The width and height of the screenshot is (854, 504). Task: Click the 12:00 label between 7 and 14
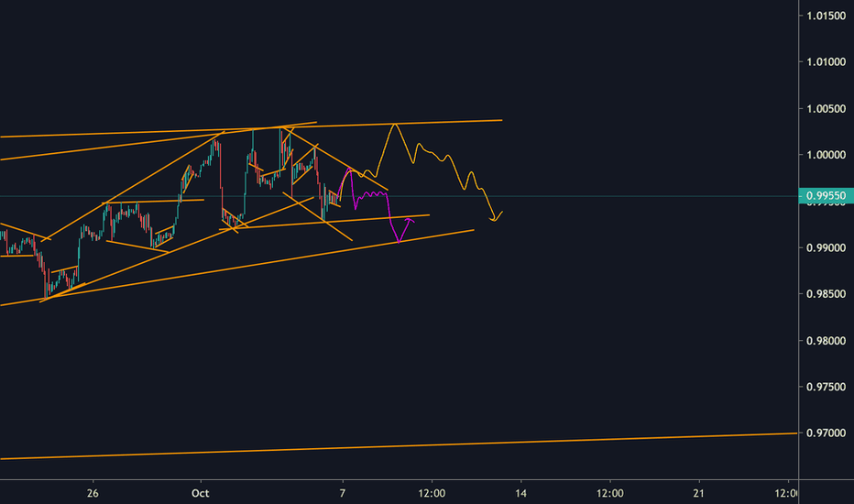coord(432,494)
